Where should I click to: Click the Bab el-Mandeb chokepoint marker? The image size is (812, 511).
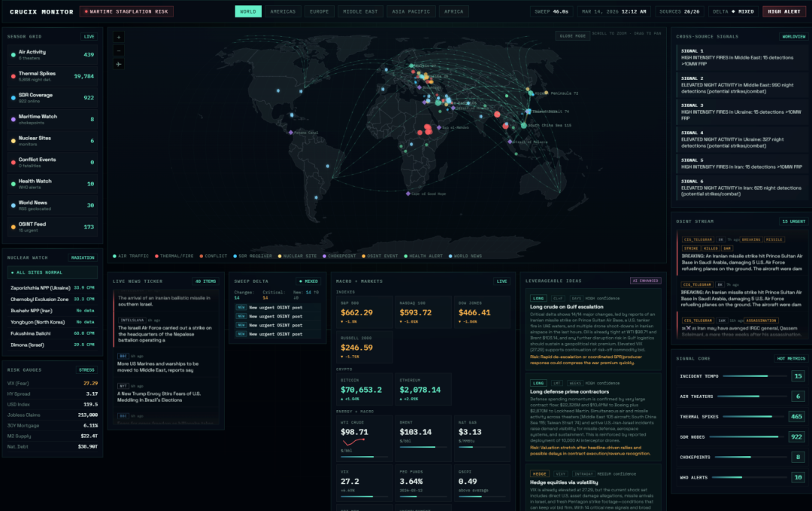point(439,127)
